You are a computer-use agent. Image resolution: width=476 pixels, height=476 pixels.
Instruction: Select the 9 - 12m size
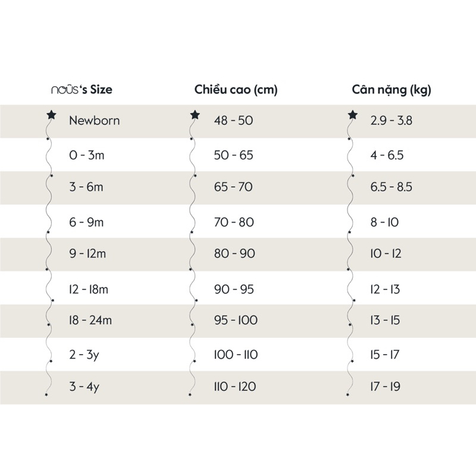pyautogui.click(x=87, y=253)
